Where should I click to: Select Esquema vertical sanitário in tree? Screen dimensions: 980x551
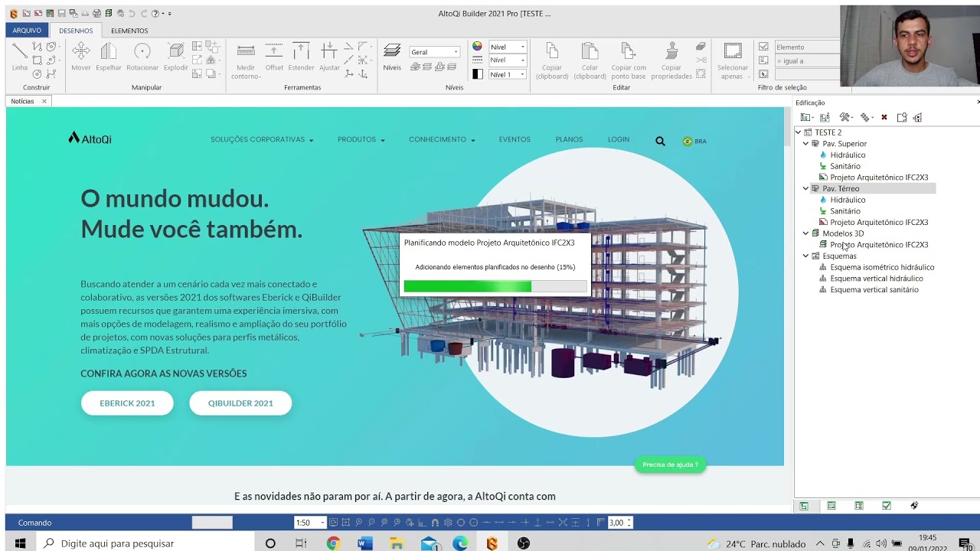coord(874,290)
